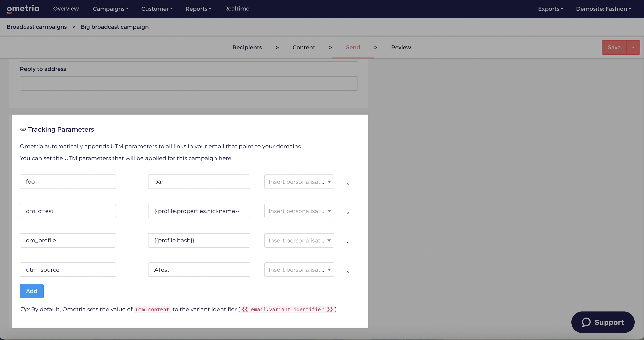Switch to the Content step
This screenshot has width=644, height=340.
pos(304,47)
